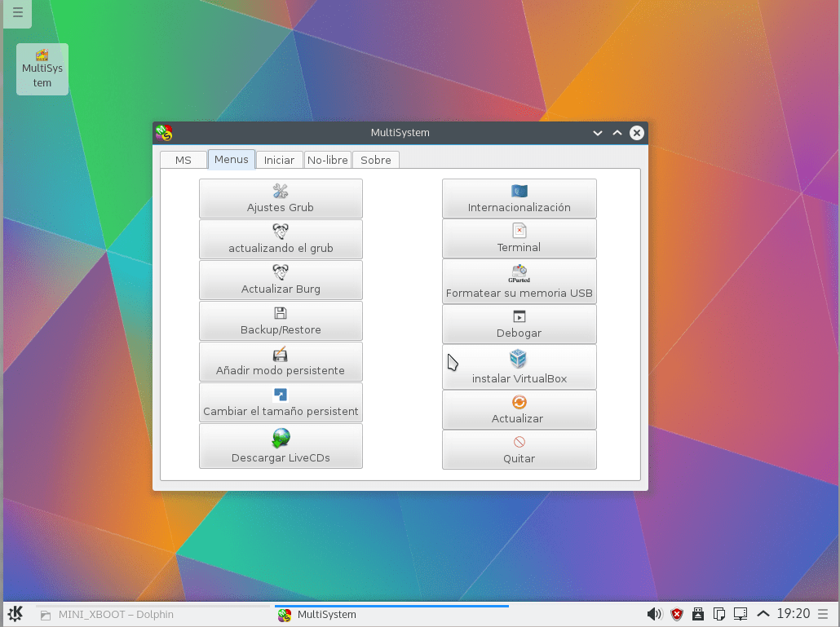Switch to the No-libre tab
This screenshot has height=627, width=840.
(327, 160)
